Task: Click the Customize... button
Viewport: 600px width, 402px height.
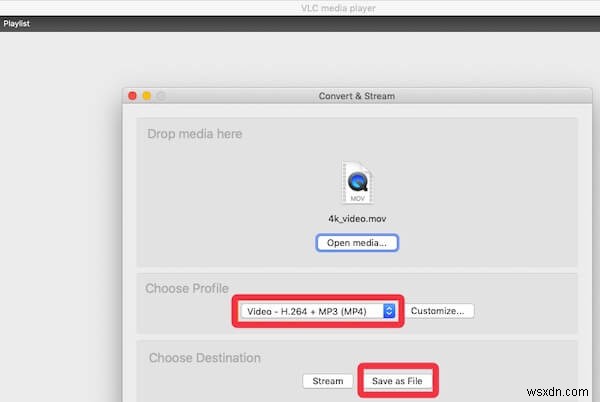Action: pyautogui.click(x=439, y=311)
